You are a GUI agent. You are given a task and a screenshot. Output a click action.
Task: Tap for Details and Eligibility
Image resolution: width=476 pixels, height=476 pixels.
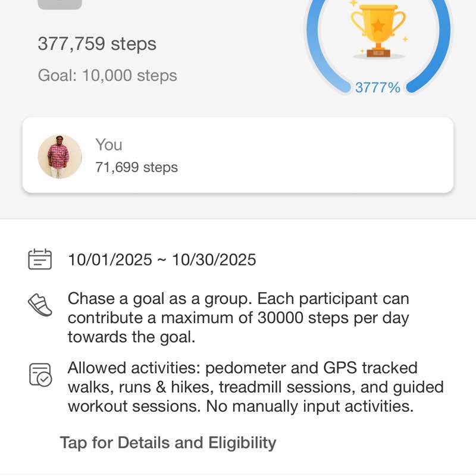[x=168, y=443]
